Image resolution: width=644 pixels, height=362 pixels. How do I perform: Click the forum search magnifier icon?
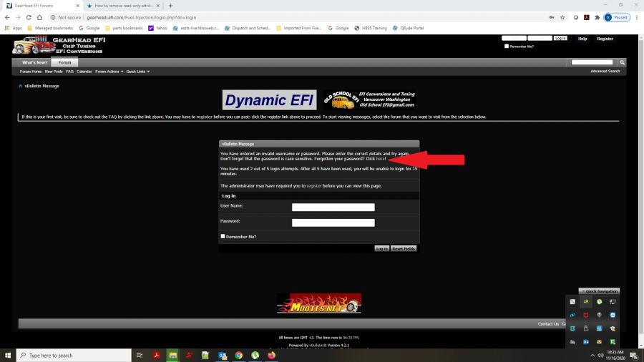623,63
